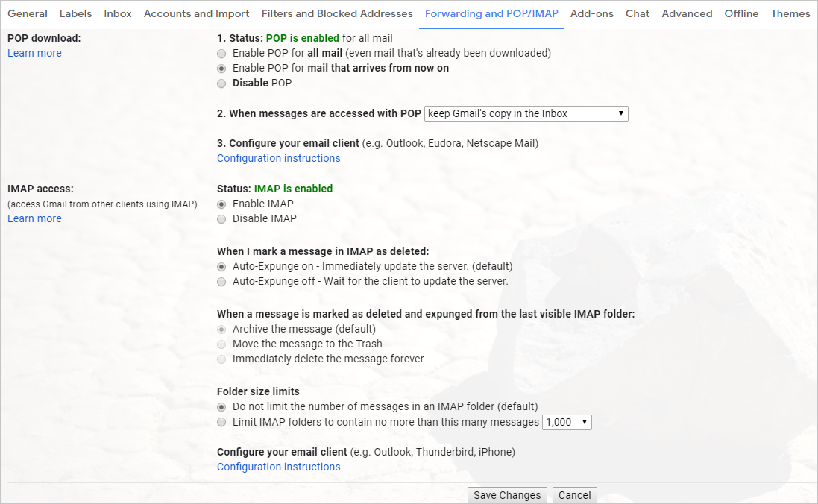Switch to the Add-ons tab

coord(591,13)
